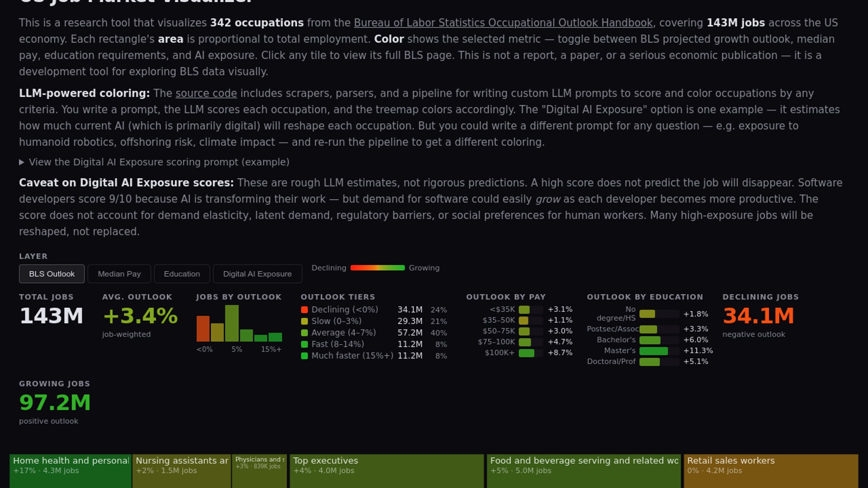Image resolution: width=868 pixels, height=488 pixels.
Task: Click the $100K+ pay outlook bar
Action: (x=526, y=353)
